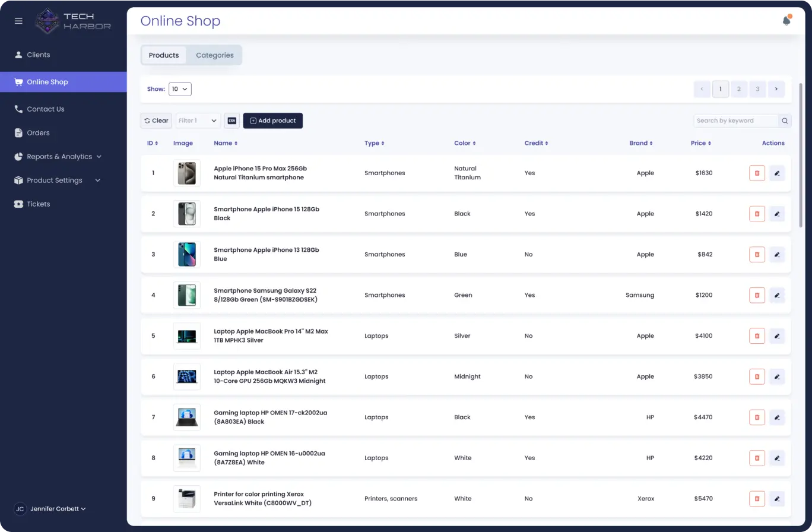Delete the MacBook Air 15.3" product
Screen dimensions: 812x532
pos(757,376)
